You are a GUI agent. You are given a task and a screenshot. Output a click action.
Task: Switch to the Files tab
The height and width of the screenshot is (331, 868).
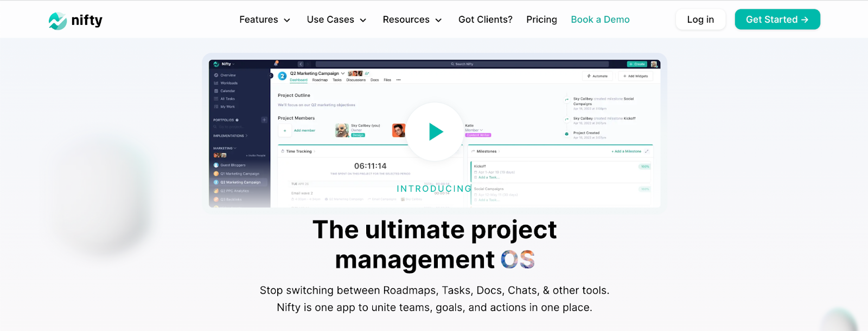387,80
